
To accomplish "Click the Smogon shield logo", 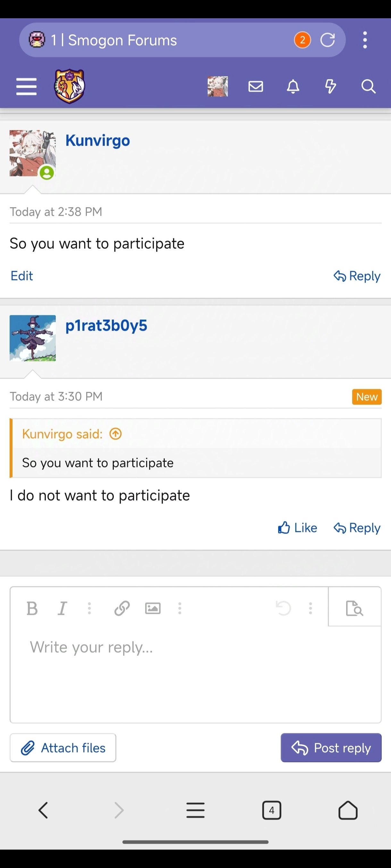I will pos(70,86).
